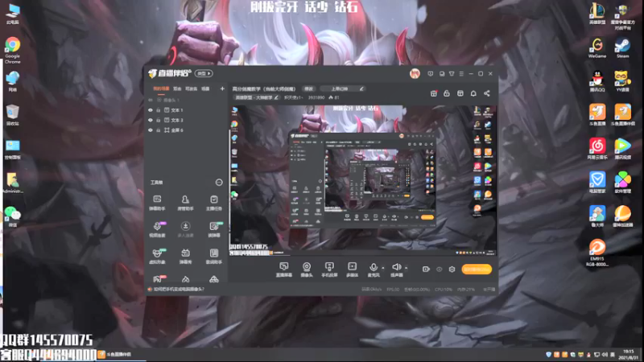Image resolution: width=644 pixels, height=362 pixels.
Task: Open the 模式 mode switch pill
Action: (x=204, y=73)
